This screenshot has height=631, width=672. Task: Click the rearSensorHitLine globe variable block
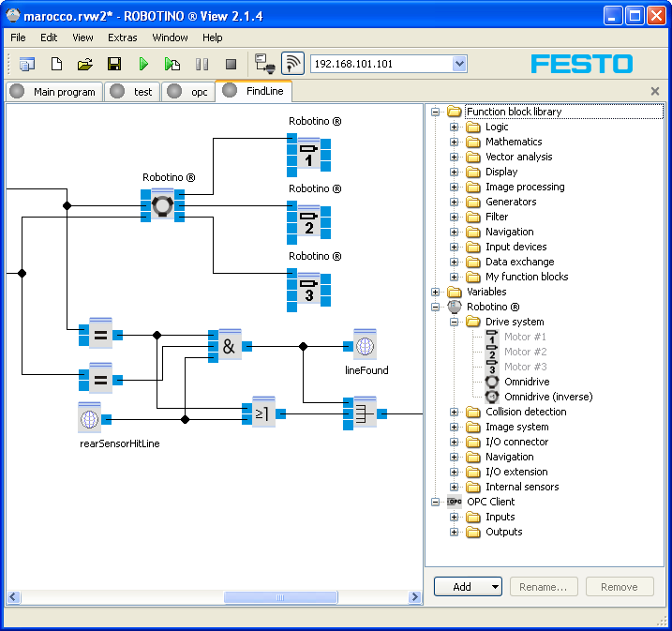click(90, 418)
